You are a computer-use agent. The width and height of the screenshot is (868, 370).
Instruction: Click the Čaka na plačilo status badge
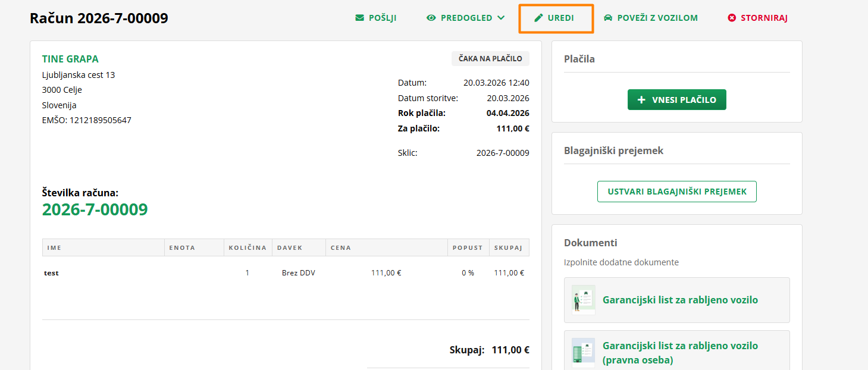(x=490, y=58)
